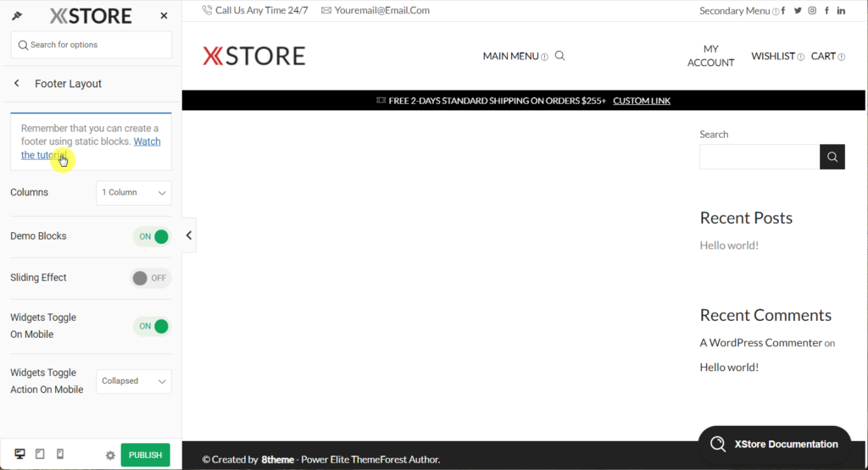This screenshot has height=470, width=868.
Task: Collapse the customizer sidebar with arrow handle
Action: 189,235
